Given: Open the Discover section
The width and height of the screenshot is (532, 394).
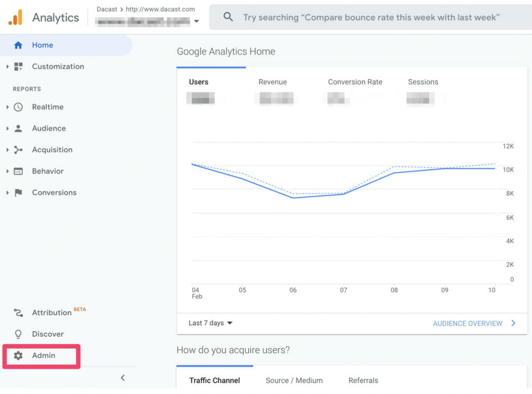Looking at the screenshot, I should pyautogui.click(x=48, y=334).
